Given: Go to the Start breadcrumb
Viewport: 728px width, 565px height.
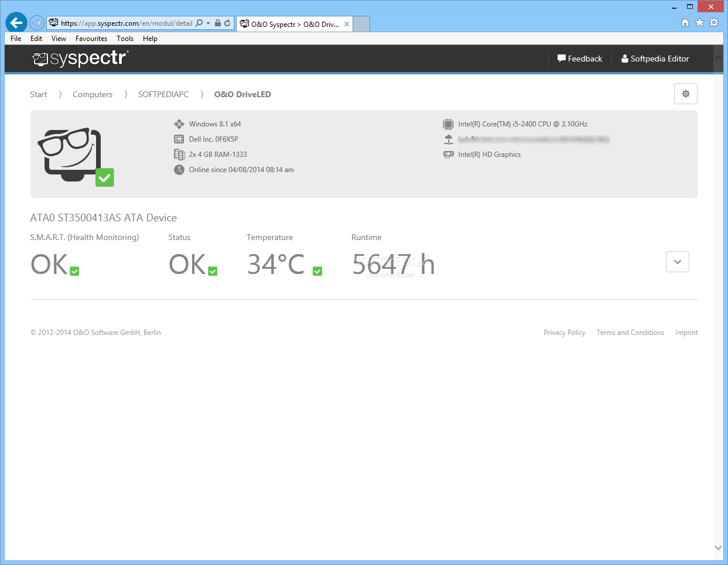Looking at the screenshot, I should click(x=39, y=94).
